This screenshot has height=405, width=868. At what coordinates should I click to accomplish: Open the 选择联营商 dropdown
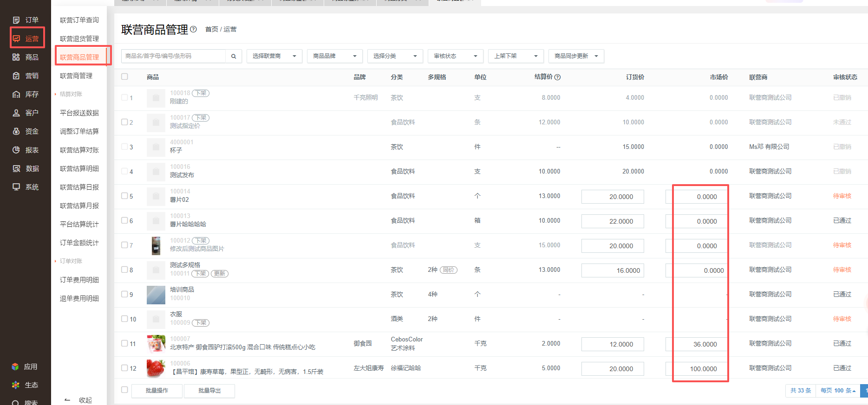pyautogui.click(x=274, y=56)
